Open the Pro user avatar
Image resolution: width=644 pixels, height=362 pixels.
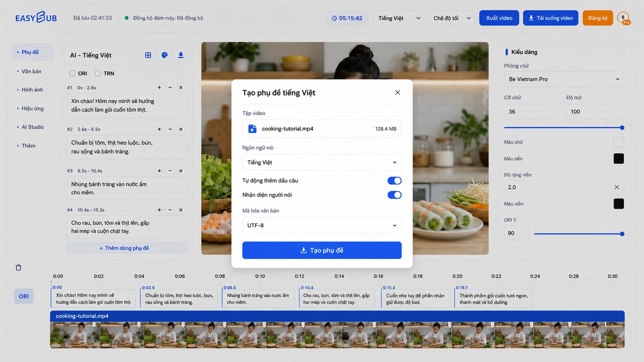(x=623, y=18)
